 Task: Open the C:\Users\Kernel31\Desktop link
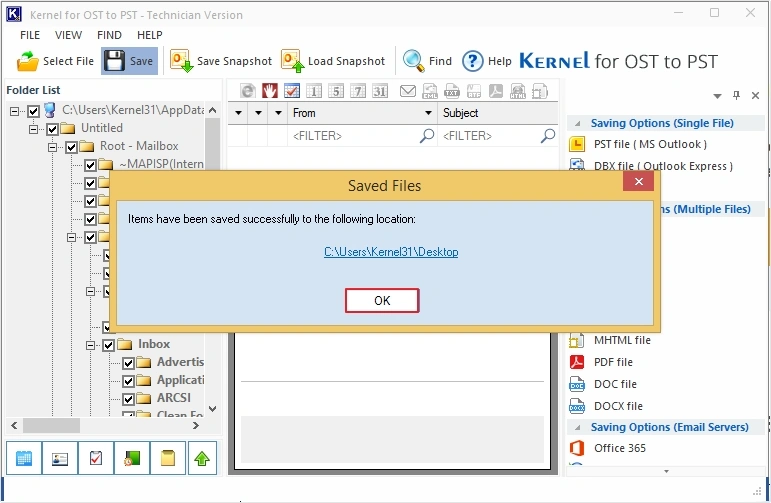pos(391,252)
